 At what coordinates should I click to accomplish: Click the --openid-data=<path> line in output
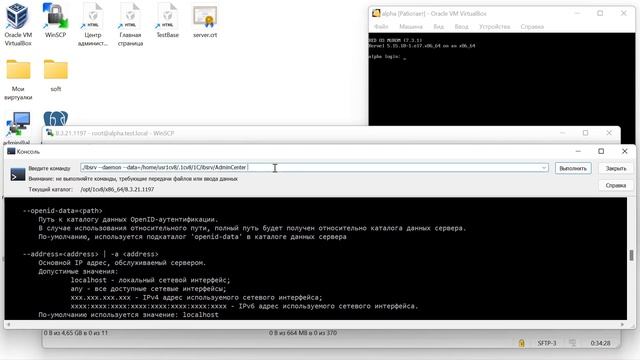pos(62,211)
